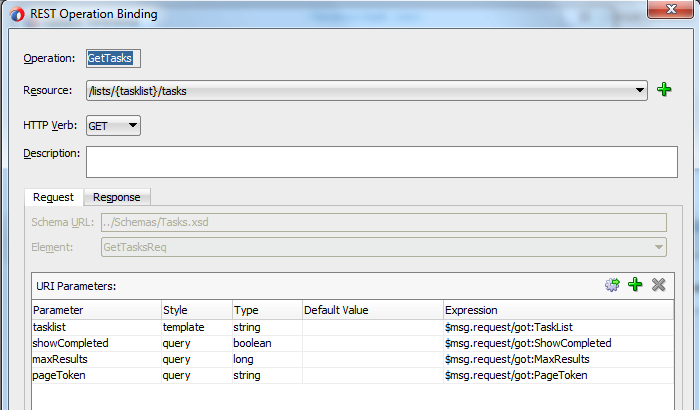This screenshot has height=410, width=700.
Task: Close the REST Operation Binding dialog
Action: coord(670,9)
